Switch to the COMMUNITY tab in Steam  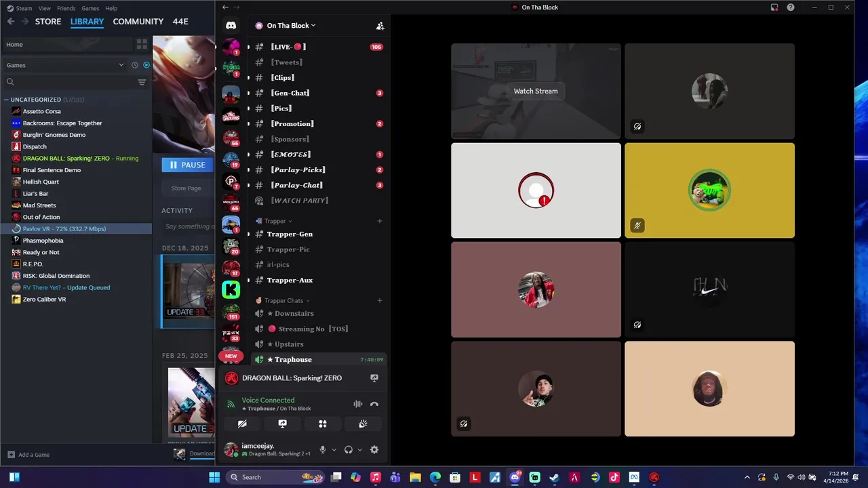point(138,22)
